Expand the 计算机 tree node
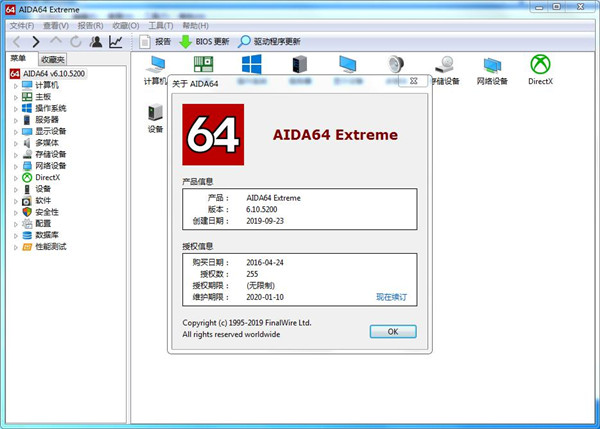Image resolution: width=600 pixels, height=429 pixels. point(16,86)
